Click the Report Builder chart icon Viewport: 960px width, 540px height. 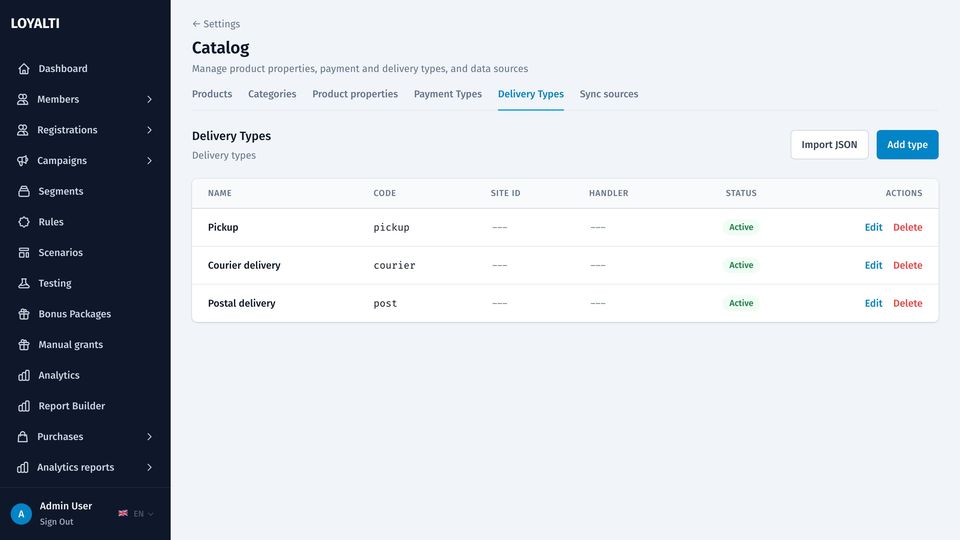point(24,405)
